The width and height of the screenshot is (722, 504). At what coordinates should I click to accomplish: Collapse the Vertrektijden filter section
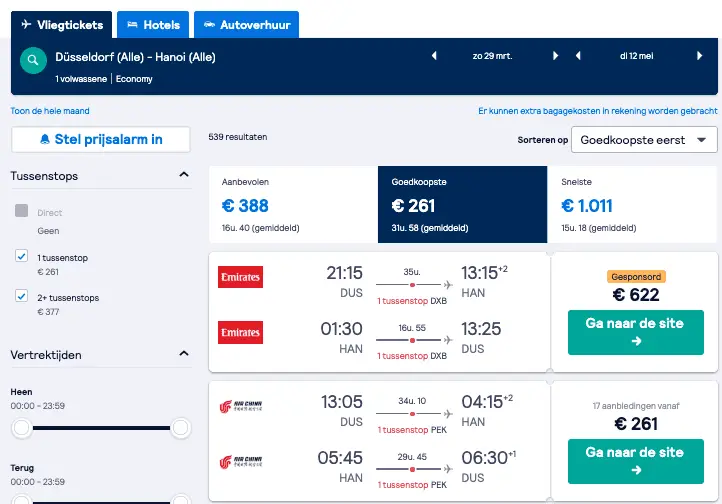coord(184,353)
